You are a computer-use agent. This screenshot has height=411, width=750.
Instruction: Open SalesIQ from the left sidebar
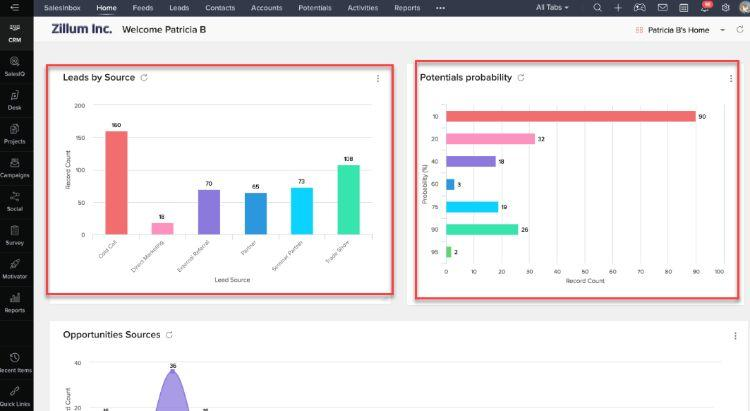click(x=15, y=67)
